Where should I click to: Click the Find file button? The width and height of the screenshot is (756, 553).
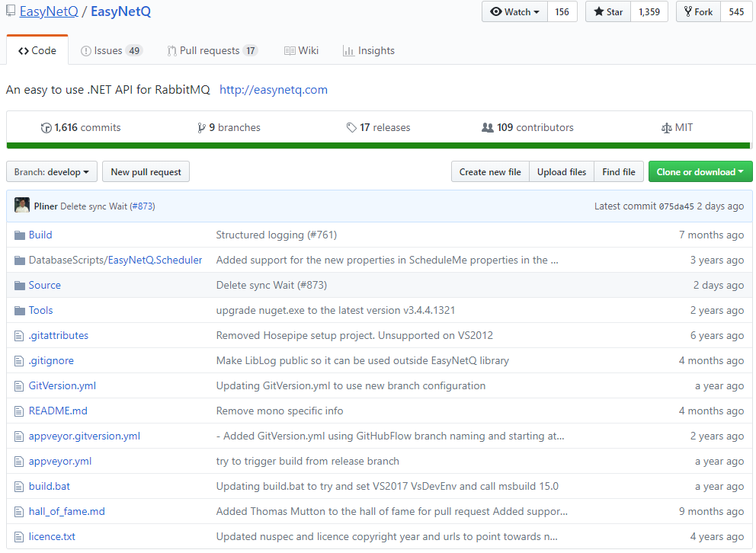[x=619, y=172]
